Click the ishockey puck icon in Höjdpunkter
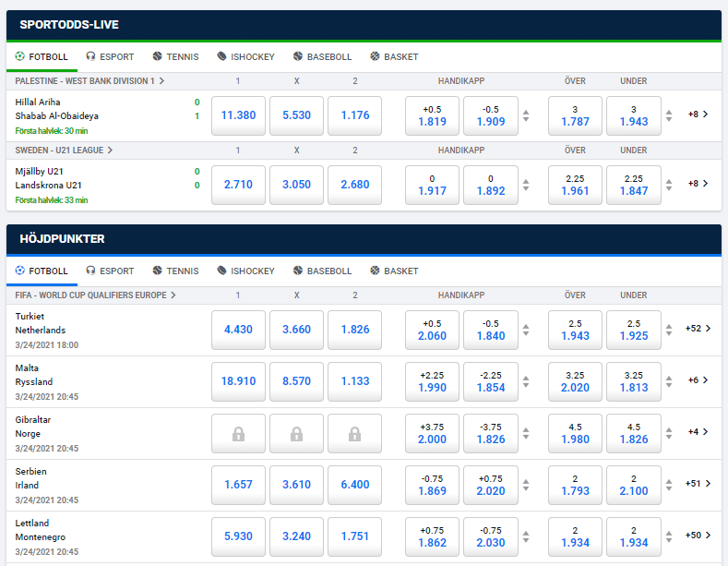Screen dimensions: 728x566 [221, 271]
